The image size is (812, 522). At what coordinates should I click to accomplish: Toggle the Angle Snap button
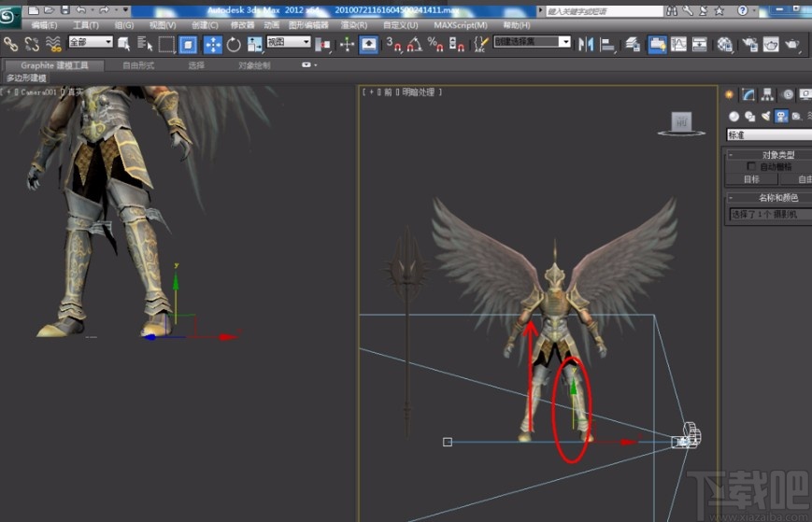click(414, 45)
